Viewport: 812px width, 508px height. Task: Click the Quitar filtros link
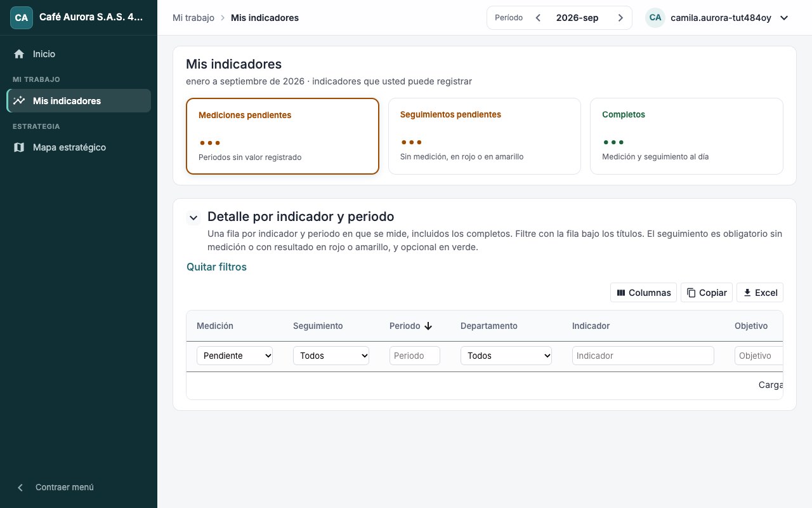coord(216,267)
